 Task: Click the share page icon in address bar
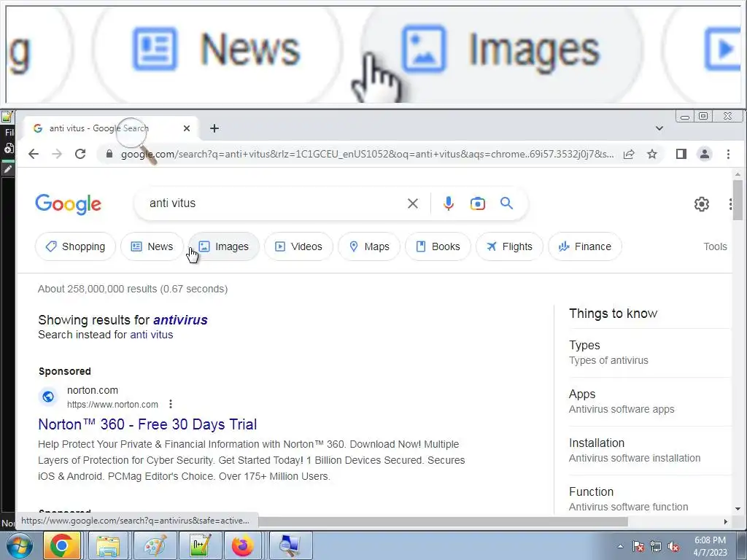[629, 154]
